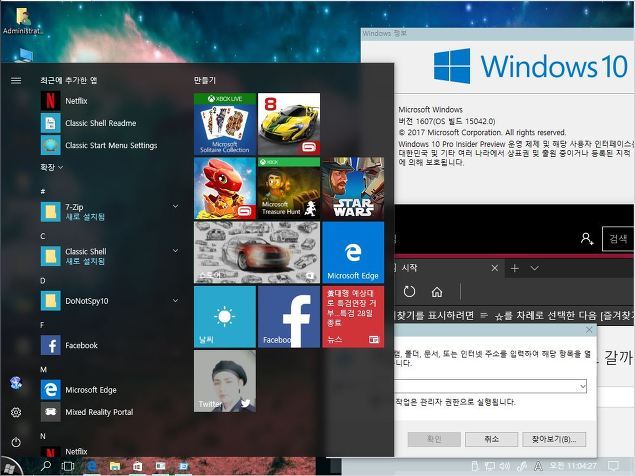Open the Dragon Mania red dragon tile
The height and width of the screenshot is (476, 635).
point(225,188)
